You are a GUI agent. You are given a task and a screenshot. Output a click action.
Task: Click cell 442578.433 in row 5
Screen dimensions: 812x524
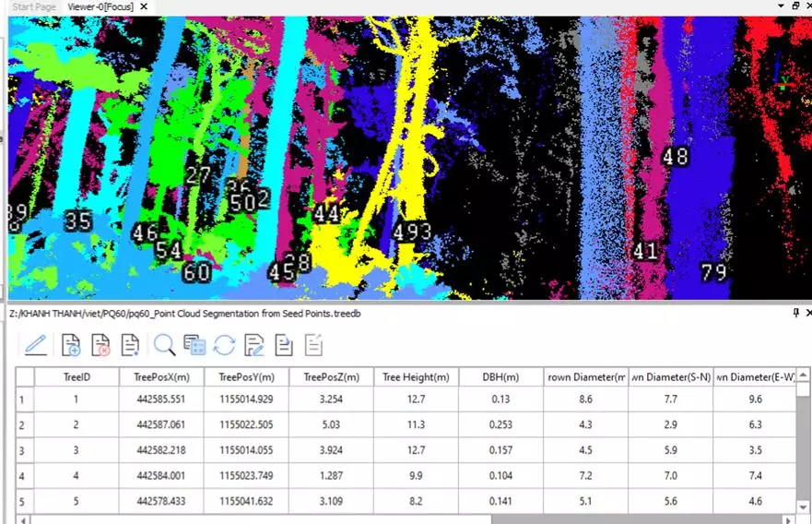(161, 501)
